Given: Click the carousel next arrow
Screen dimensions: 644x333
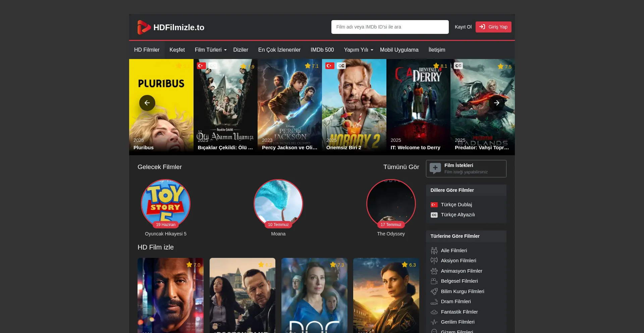Looking at the screenshot, I should 497,103.
